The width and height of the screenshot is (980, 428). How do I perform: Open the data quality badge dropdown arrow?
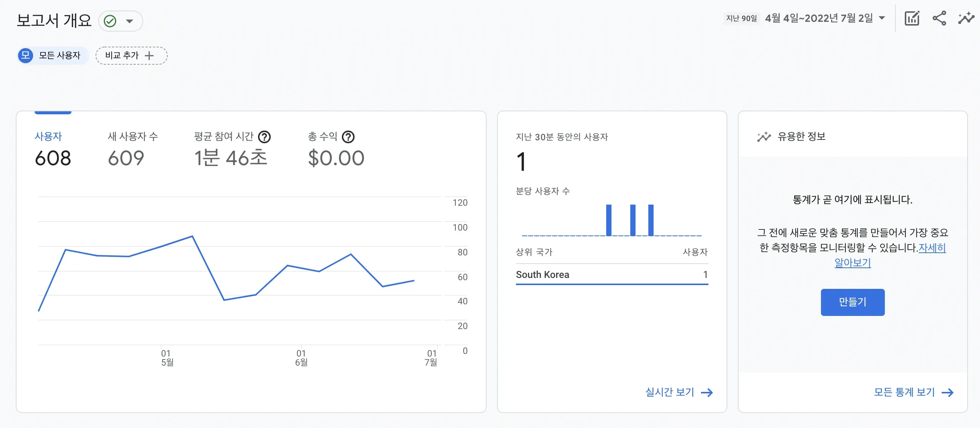(x=130, y=21)
